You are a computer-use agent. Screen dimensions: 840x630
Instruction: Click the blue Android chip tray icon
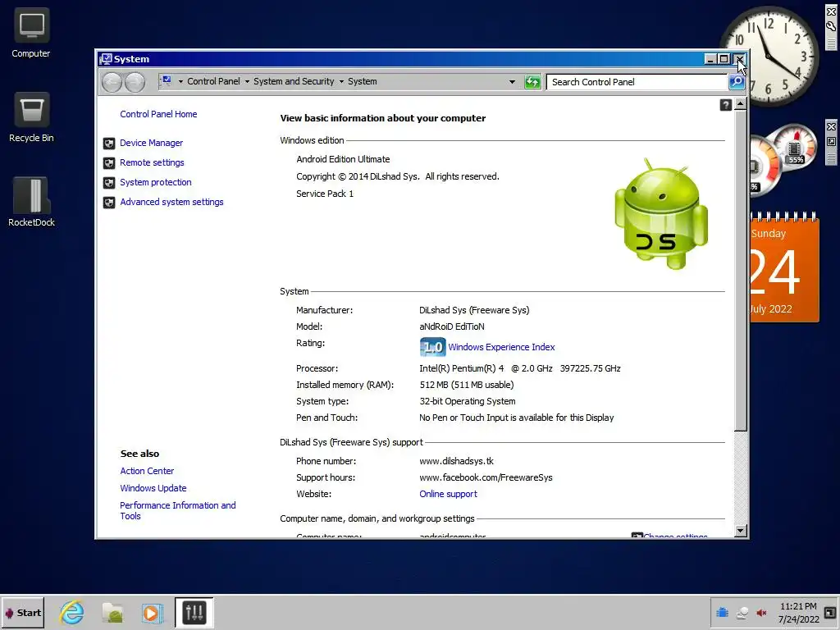(x=722, y=612)
